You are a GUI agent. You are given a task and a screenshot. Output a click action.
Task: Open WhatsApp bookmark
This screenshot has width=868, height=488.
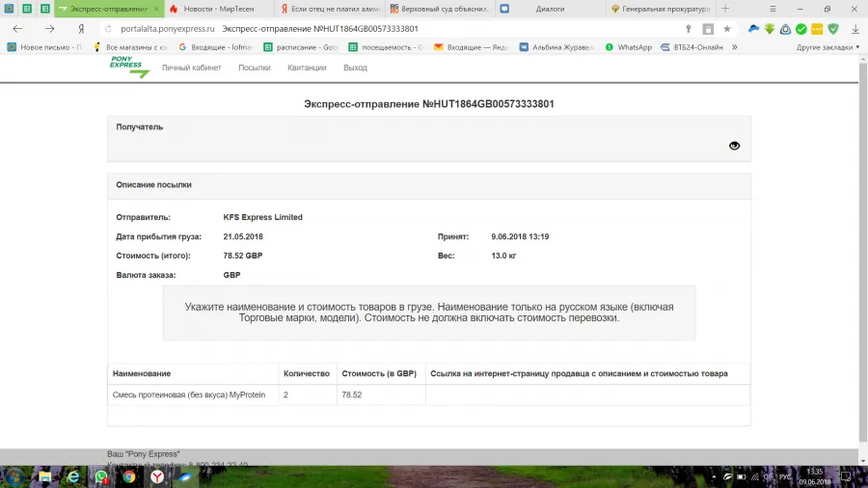coord(628,47)
